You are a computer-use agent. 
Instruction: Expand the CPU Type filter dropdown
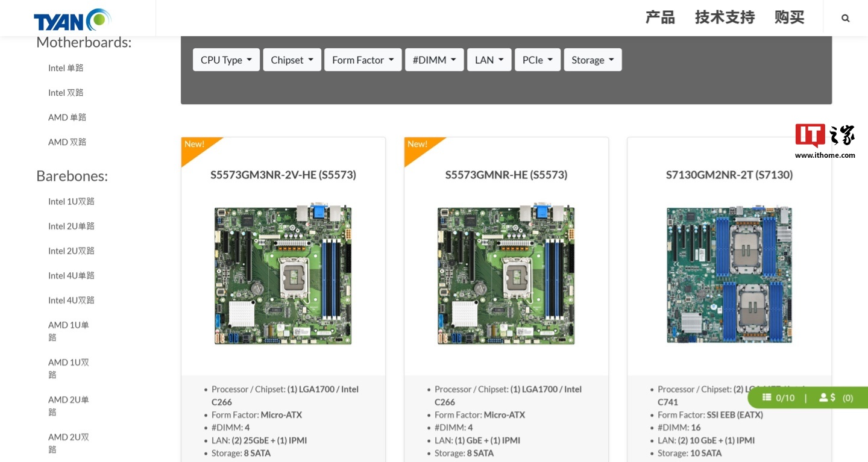(x=226, y=60)
